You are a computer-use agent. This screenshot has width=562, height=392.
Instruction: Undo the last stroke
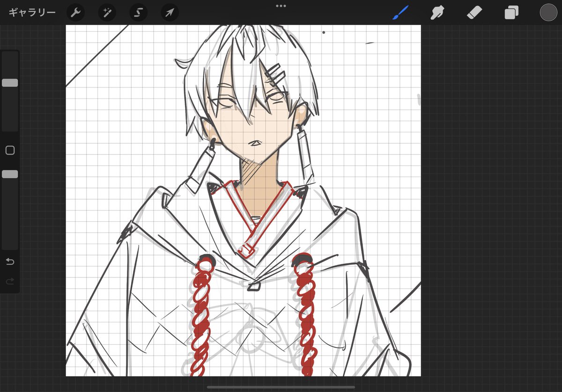point(10,261)
